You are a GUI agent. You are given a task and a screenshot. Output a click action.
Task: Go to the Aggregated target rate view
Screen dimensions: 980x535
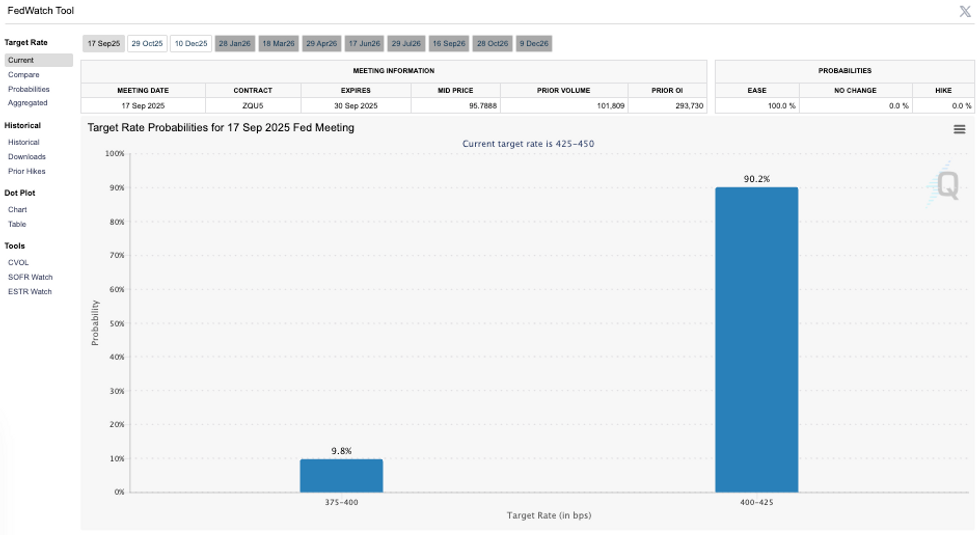[x=28, y=103]
